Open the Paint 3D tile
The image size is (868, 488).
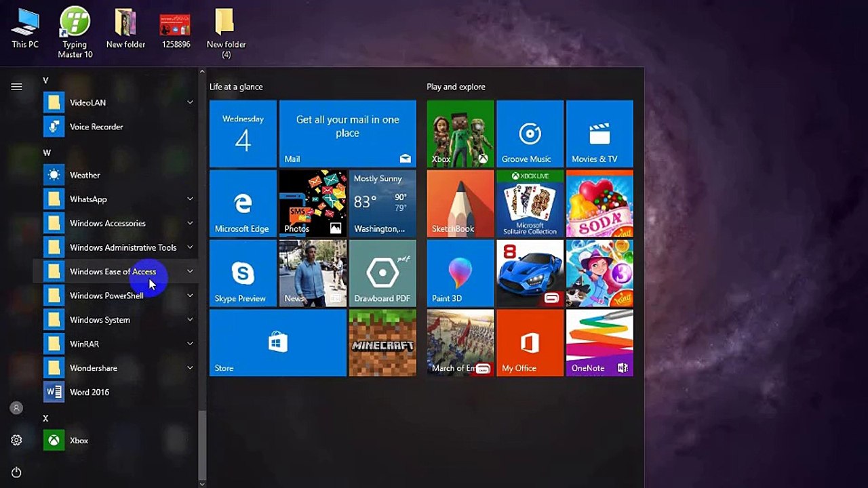pyautogui.click(x=460, y=273)
